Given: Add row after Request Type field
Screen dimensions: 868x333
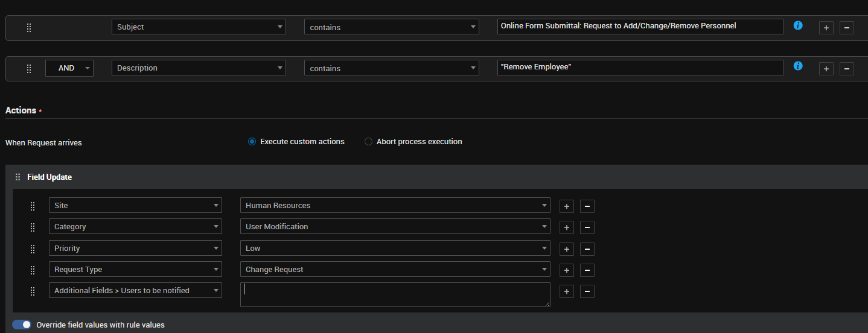Looking at the screenshot, I should tap(566, 270).
